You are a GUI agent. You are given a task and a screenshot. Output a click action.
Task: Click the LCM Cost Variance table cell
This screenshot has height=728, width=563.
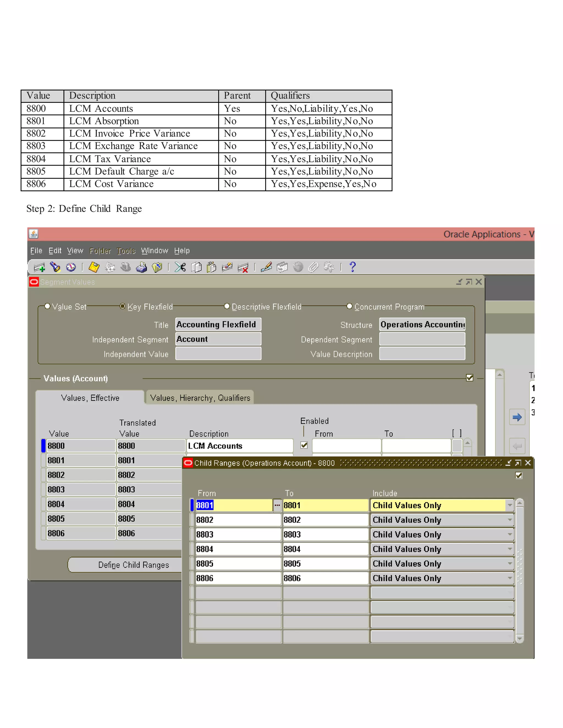click(141, 184)
